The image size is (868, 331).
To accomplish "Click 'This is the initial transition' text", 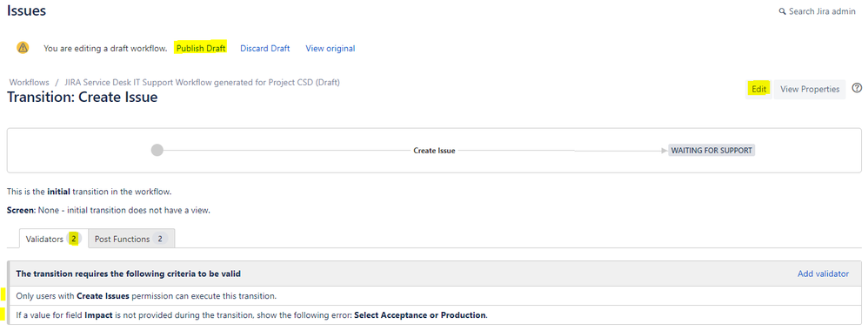I will [x=89, y=192].
